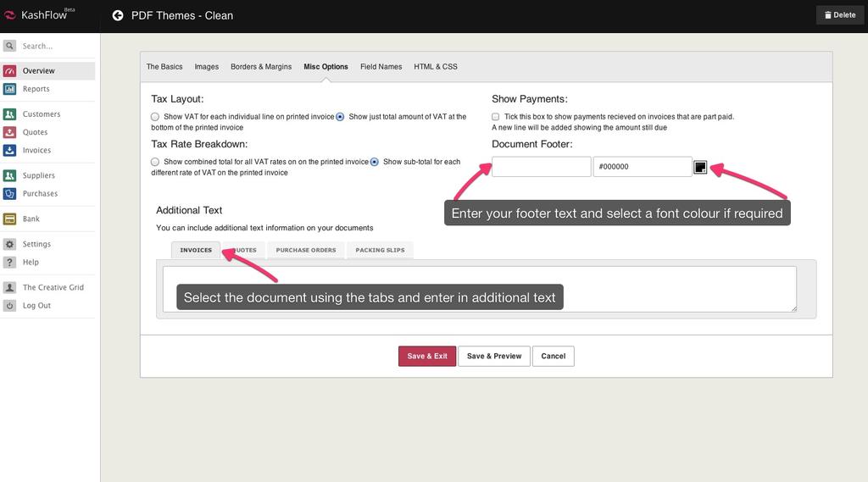Image resolution: width=868 pixels, height=482 pixels.
Task: Select Show VAT for each individual line
Action: pyautogui.click(x=155, y=117)
